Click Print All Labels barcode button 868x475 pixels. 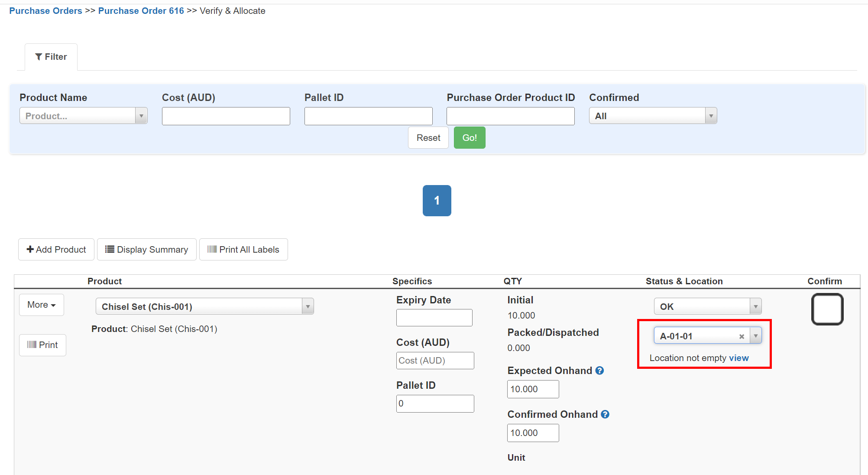click(x=243, y=250)
